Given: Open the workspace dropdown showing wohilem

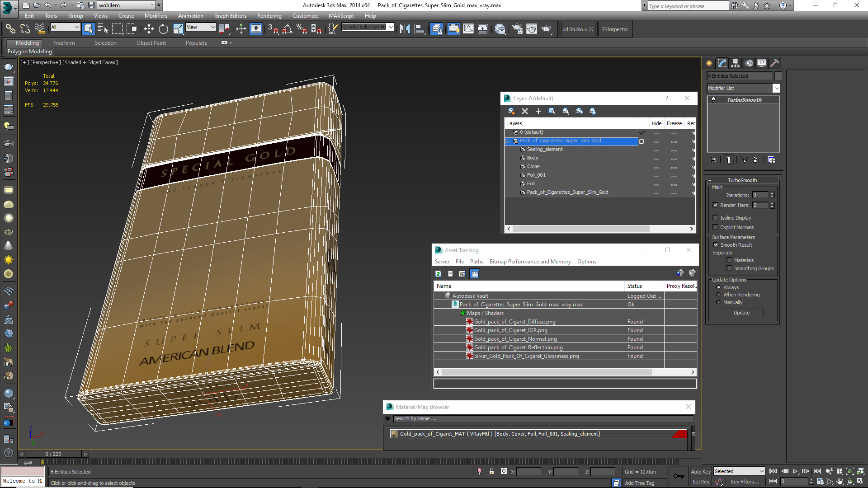Looking at the screenshot, I should pos(127,5).
